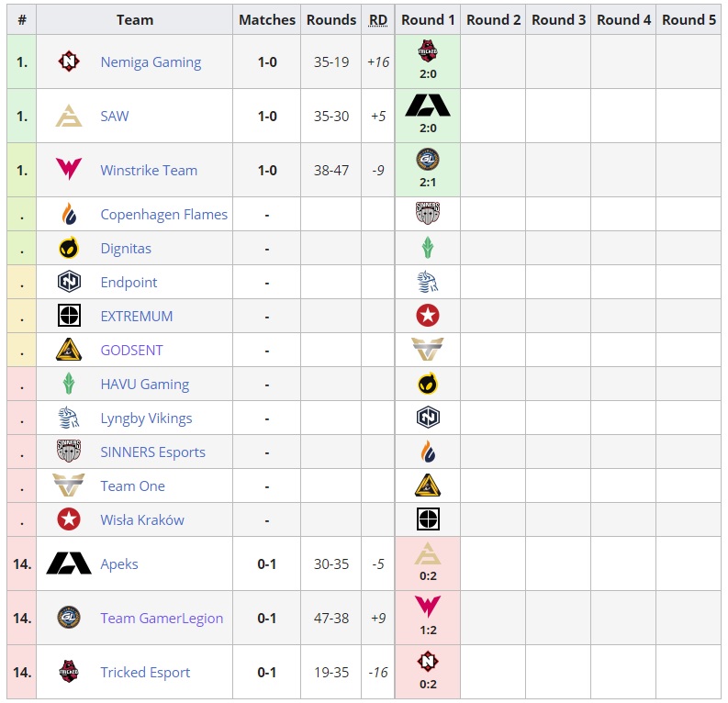The image size is (728, 703).
Task: Click the Endpoint logo beside its team name
Action: 69,283
